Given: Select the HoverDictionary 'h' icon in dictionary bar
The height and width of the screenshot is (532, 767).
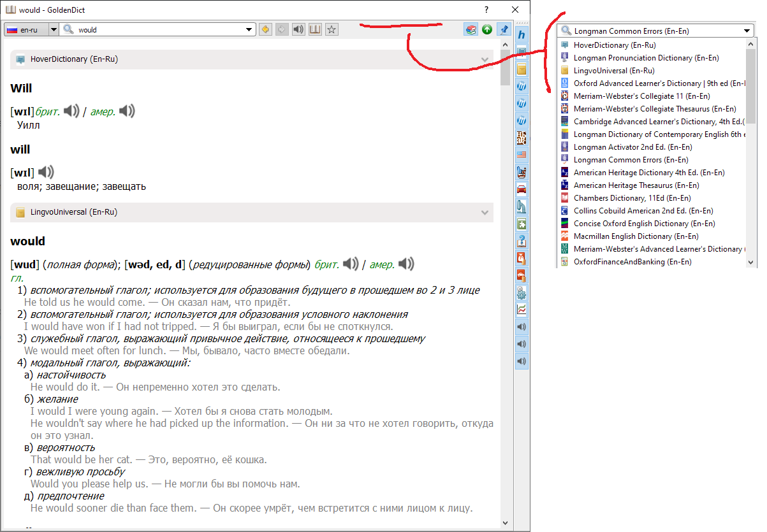Looking at the screenshot, I should (522, 34).
